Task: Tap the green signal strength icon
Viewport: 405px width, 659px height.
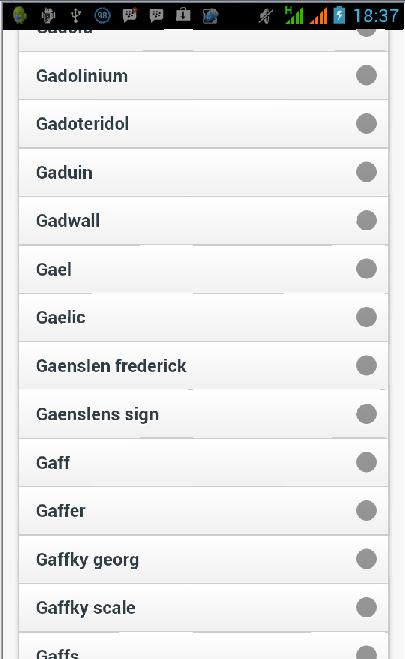Action: (x=294, y=16)
